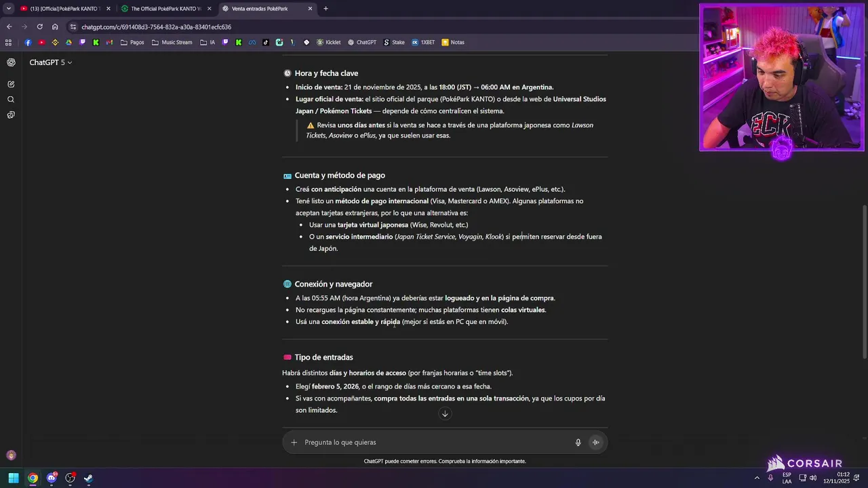This screenshot has width=868, height=488.
Task: Open the Chrome apps grid icon
Action: (x=8, y=42)
